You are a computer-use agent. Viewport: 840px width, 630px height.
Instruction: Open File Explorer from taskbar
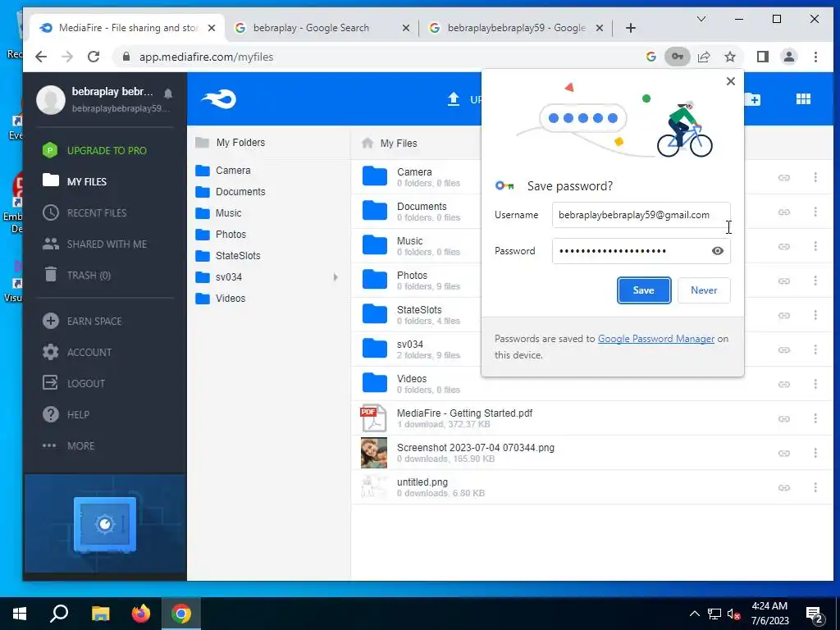pos(100,614)
